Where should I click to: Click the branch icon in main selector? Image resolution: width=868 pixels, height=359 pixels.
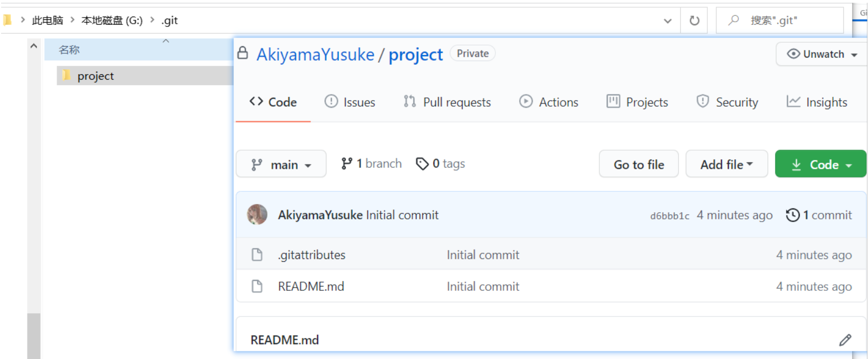click(256, 165)
